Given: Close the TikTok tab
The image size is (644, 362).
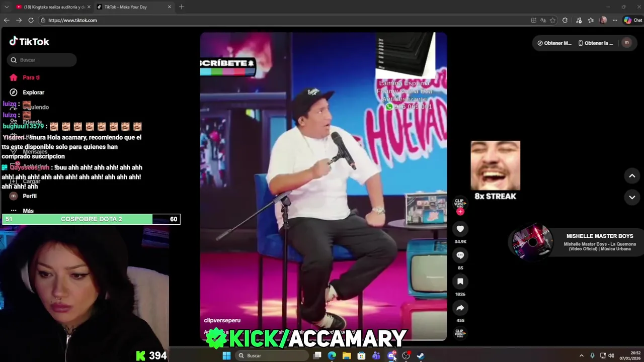Looking at the screenshot, I should [x=169, y=7].
